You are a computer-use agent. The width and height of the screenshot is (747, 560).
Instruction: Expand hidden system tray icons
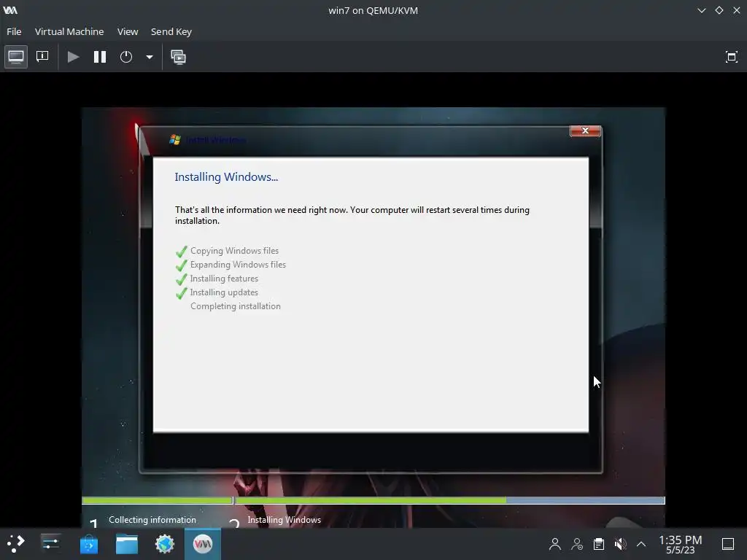(x=641, y=544)
